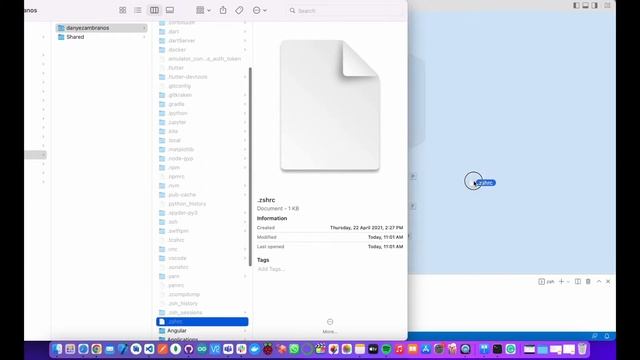
Task: Select the .swiftpm folder
Action: pyautogui.click(x=202, y=231)
